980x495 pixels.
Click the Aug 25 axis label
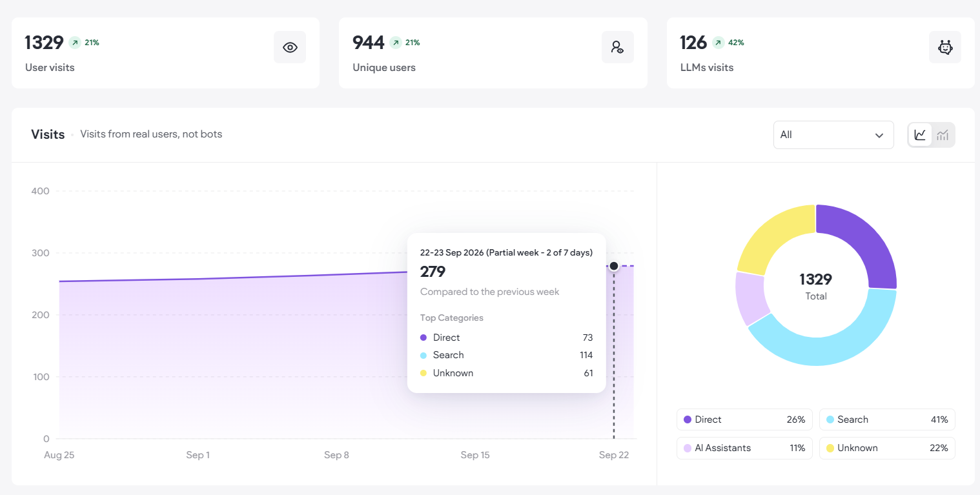click(59, 455)
